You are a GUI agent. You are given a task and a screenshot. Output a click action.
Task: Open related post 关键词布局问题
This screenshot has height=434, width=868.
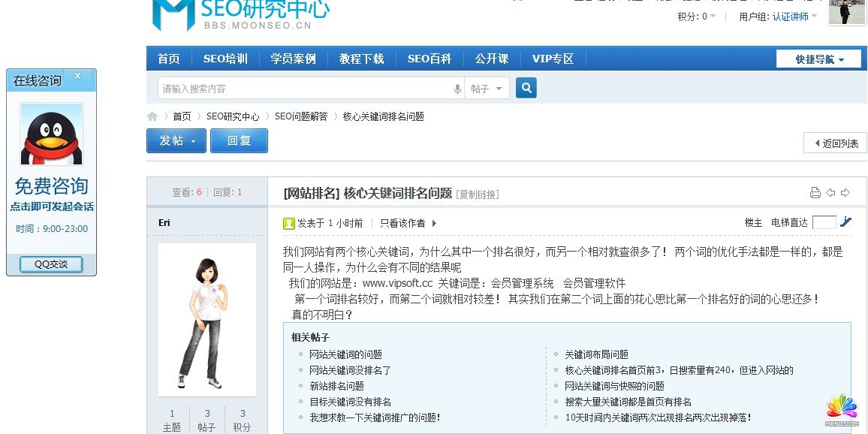[596, 354]
